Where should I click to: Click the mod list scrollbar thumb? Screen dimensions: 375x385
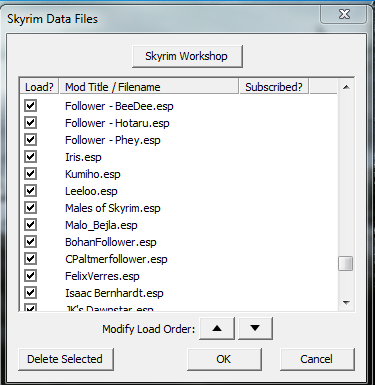pos(346,264)
